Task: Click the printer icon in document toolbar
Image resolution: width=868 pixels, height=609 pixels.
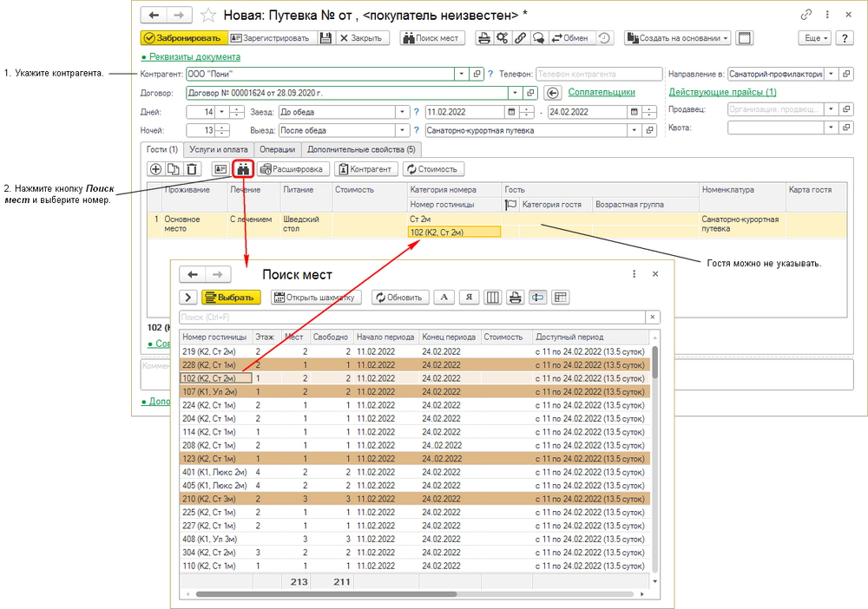Action: tap(485, 38)
